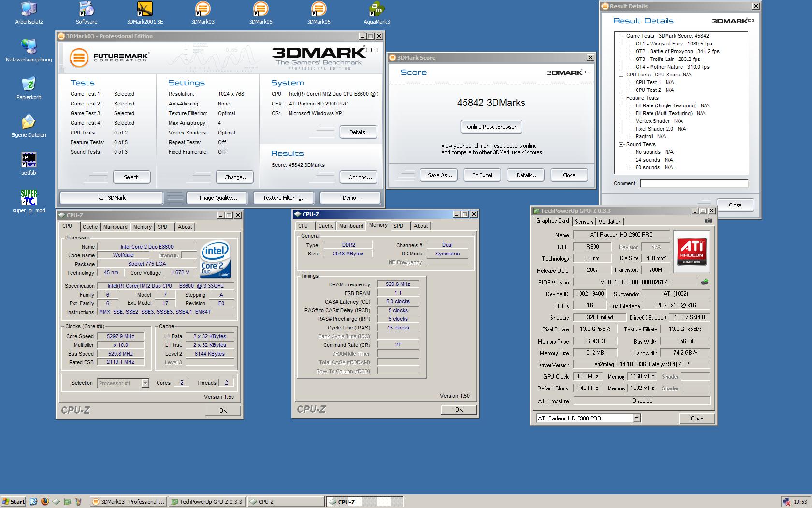Viewport: 812px width, 508px height.
Task: Collapse the Sound Tests tree node
Action: (x=621, y=144)
